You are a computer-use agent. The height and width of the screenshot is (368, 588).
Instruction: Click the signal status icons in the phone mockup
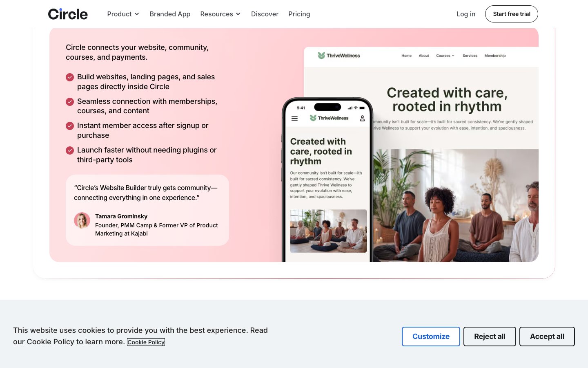(x=353, y=107)
